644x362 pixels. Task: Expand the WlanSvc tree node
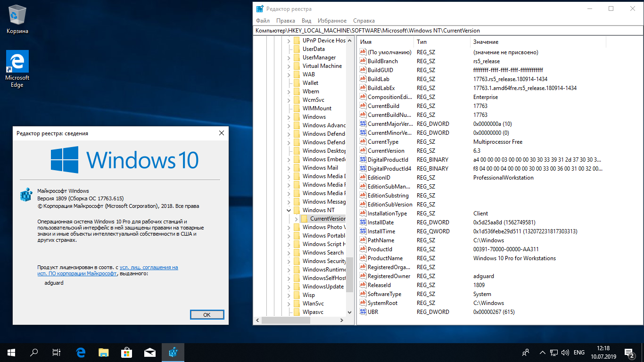tap(289, 304)
